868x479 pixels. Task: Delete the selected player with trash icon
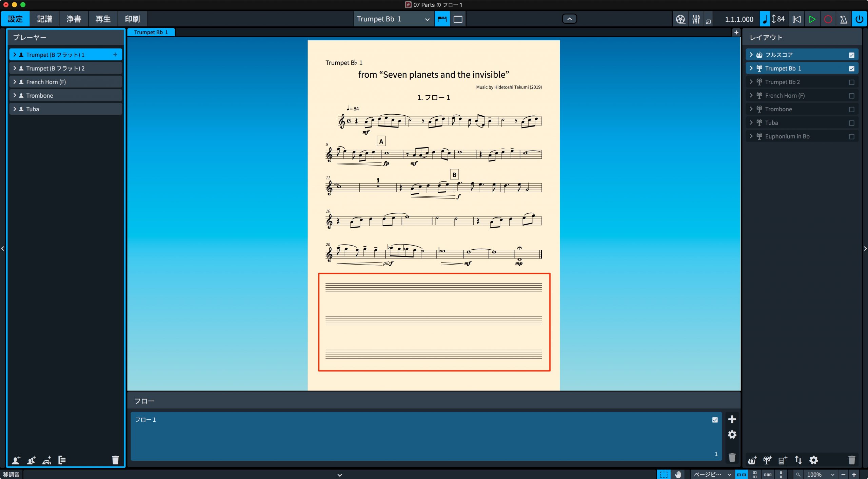coord(116,460)
